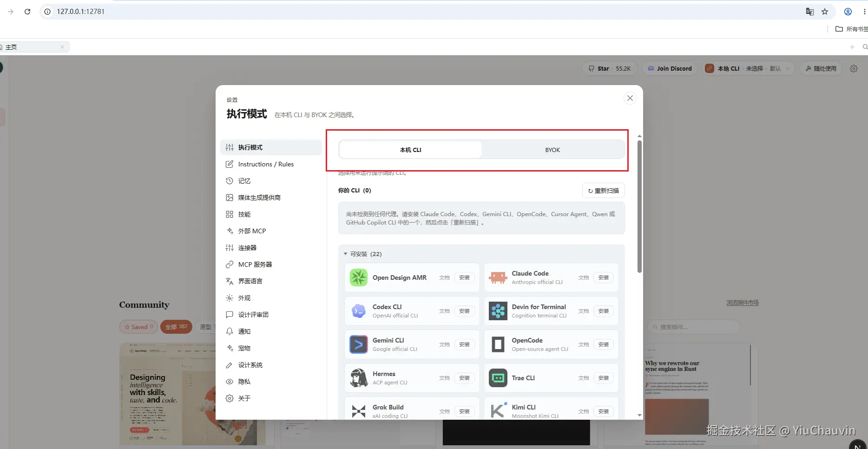This screenshot has width=868, height=449.
Task: Open the 关于 about gear icon
Action: tap(230, 398)
